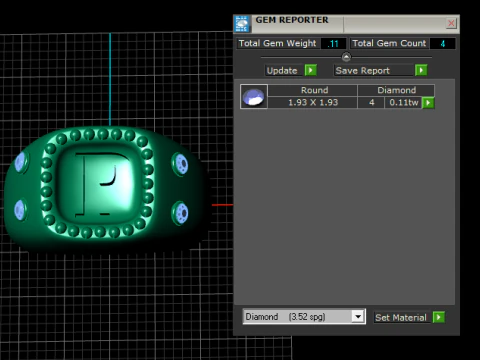The width and height of the screenshot is (480, 360).
Task: Click the Total Gem Count value field
Action: (442, 44)
